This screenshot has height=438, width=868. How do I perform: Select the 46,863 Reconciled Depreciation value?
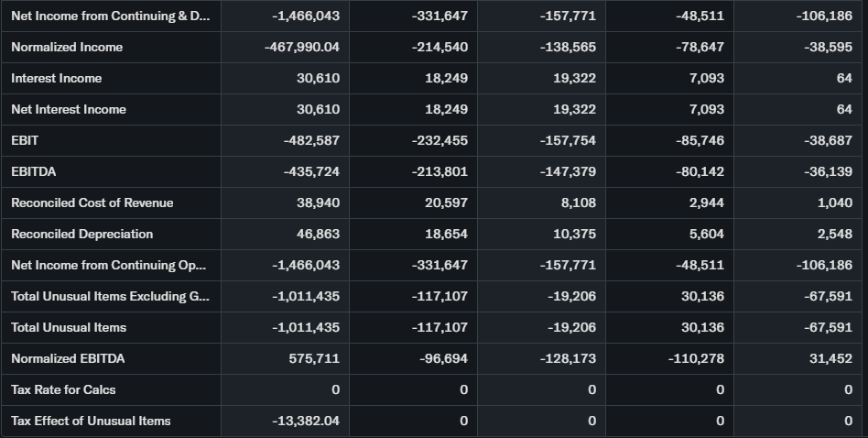(x=318, y=234)
